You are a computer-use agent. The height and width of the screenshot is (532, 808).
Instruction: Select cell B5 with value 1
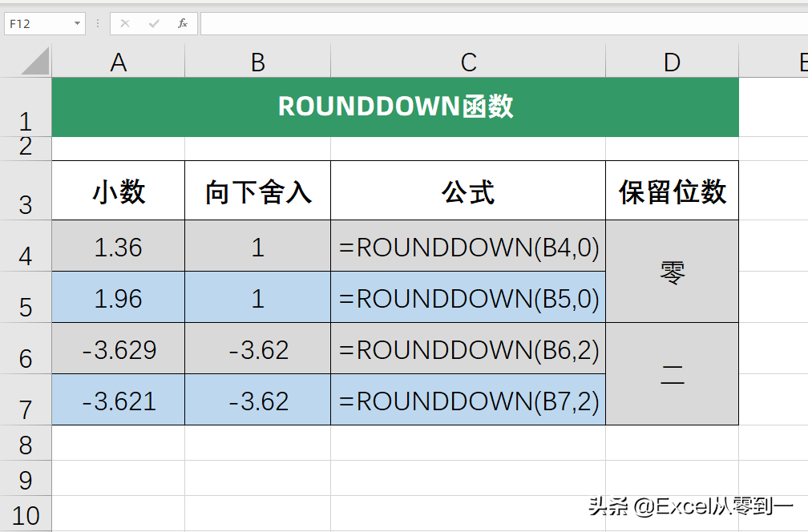(x=257, y=297)
